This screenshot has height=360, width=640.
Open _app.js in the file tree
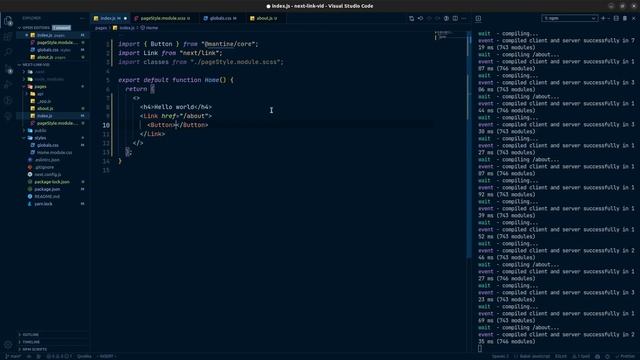(x=44, y=101)
